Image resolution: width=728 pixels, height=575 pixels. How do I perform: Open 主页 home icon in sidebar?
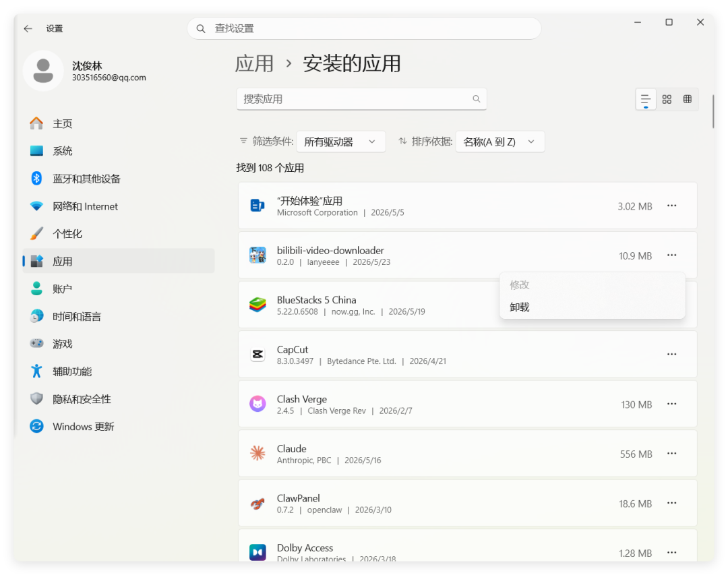click(x=36, y=123)
